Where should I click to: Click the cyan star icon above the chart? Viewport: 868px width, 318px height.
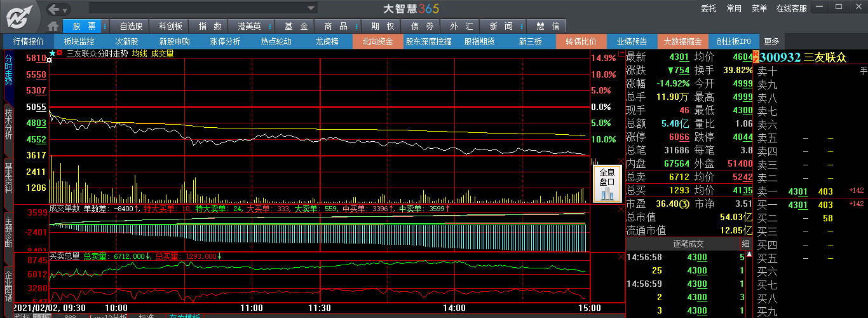[x=52, y=54]
